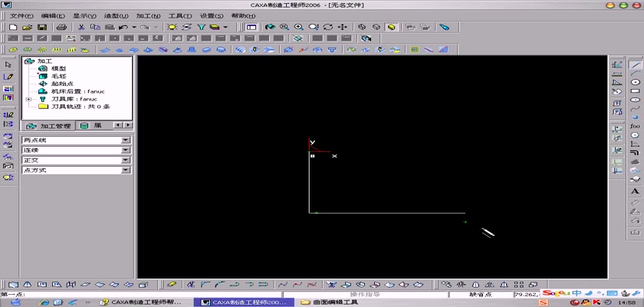
Task: Open the 显示(V) menu
Action: [x=84, y=15]
